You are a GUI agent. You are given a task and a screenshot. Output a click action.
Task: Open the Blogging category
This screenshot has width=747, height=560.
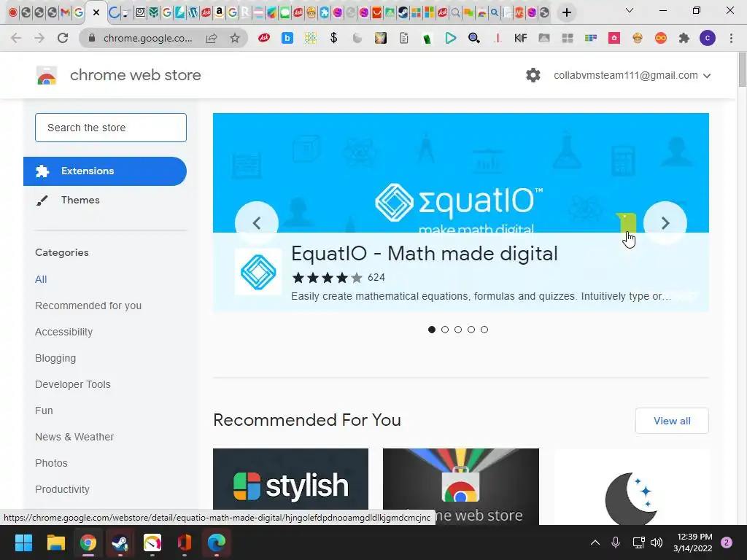[x=55, y=358]
